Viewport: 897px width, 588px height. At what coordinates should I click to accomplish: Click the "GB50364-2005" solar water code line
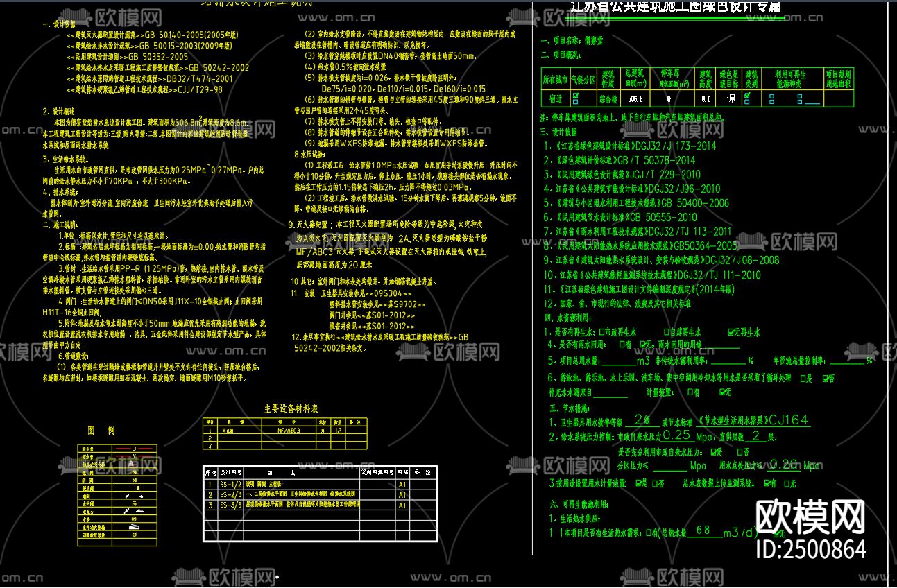pyautogui.click(x=640, y=246)
